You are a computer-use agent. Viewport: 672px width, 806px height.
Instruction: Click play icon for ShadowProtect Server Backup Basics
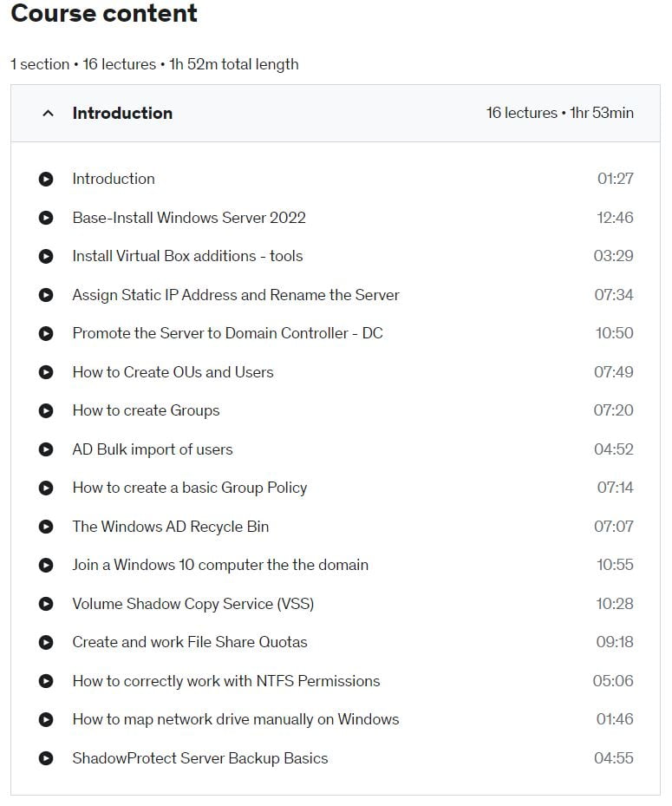[x=46, y=758]
